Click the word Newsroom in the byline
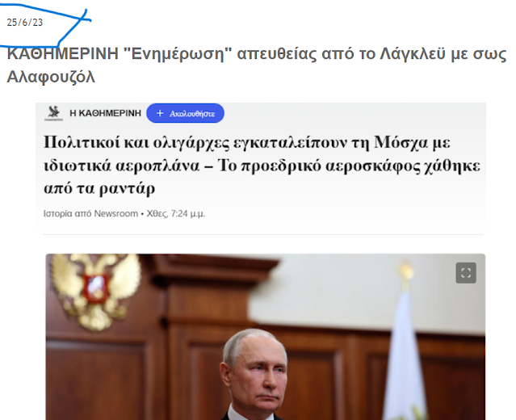The width and height of the screenshot is (516, 420). (x=116, y=213)
